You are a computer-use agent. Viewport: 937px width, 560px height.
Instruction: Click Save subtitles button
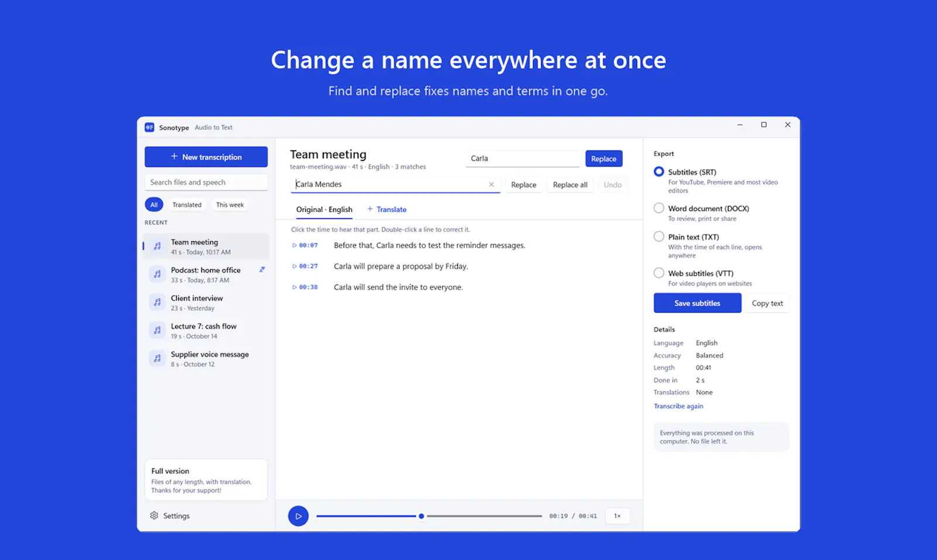[697, 303]
